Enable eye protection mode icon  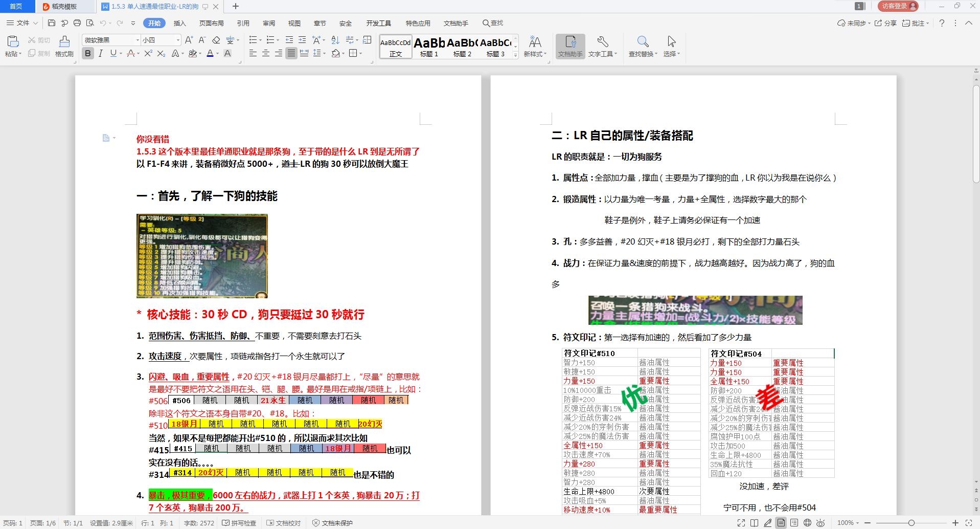[x=821, y=523]
